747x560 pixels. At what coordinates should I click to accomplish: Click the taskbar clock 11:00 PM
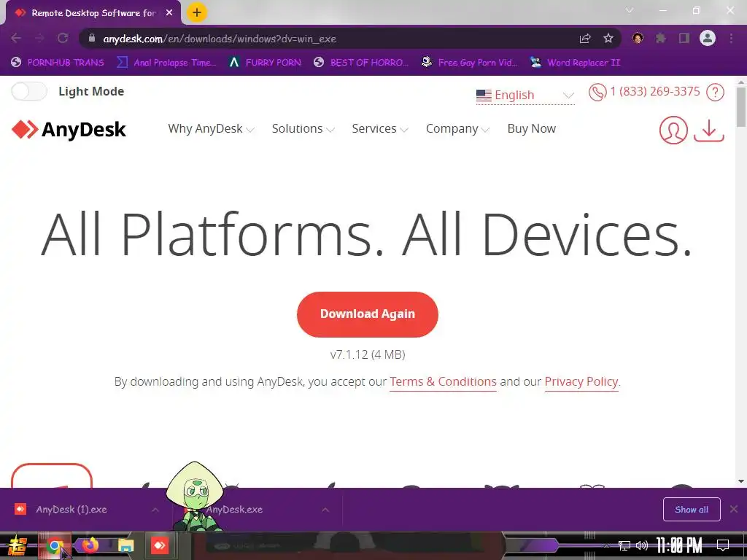coord(679,545)
